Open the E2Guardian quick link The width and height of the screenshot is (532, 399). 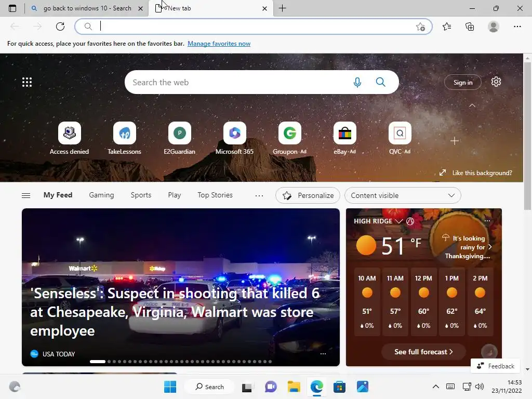[179, 138]
